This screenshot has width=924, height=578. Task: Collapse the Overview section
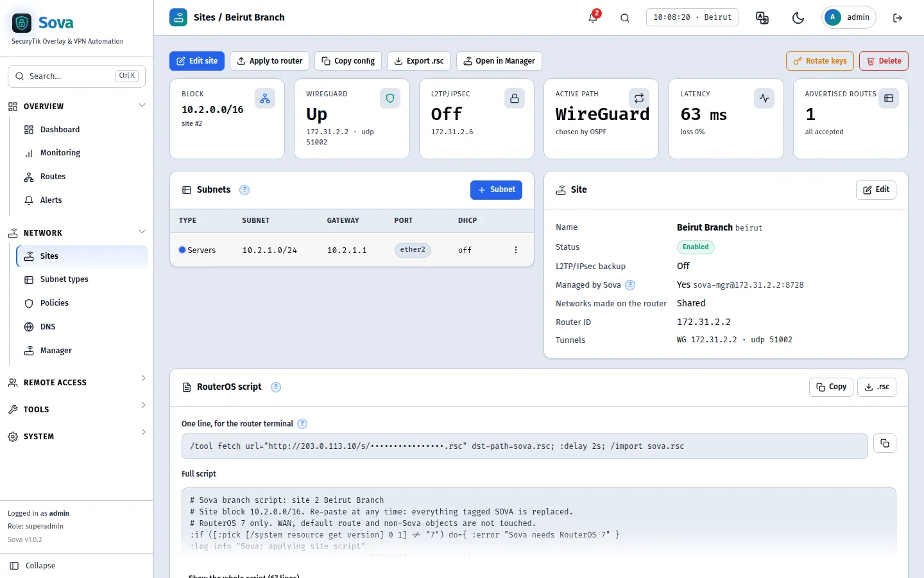click(77, 106)
